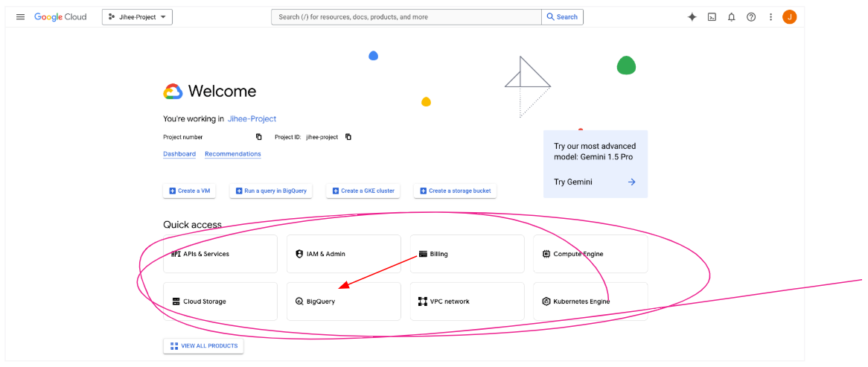The height and width of the screenshot is (367, 868).
Task: Click the Search button
Action: (x=563, y=17)
